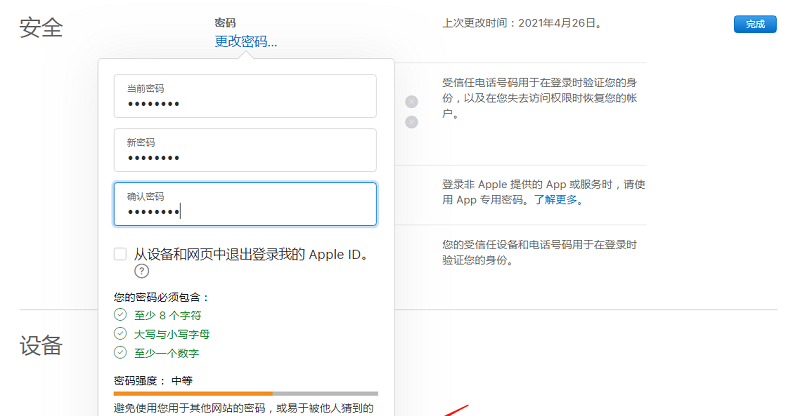Click checkmark icon beside 至少 8 个字符

121,315
